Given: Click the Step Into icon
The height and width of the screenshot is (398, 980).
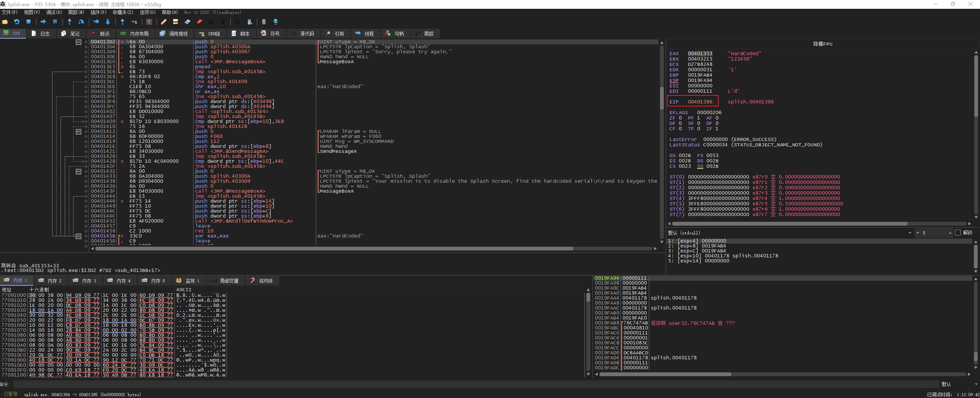Looking at the screenshot, I should click(x=69, y=22).
